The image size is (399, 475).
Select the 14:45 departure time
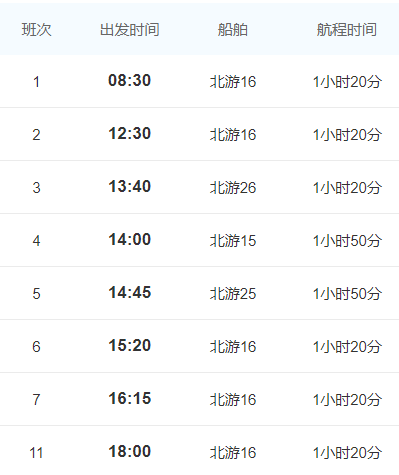pos(129,293)
